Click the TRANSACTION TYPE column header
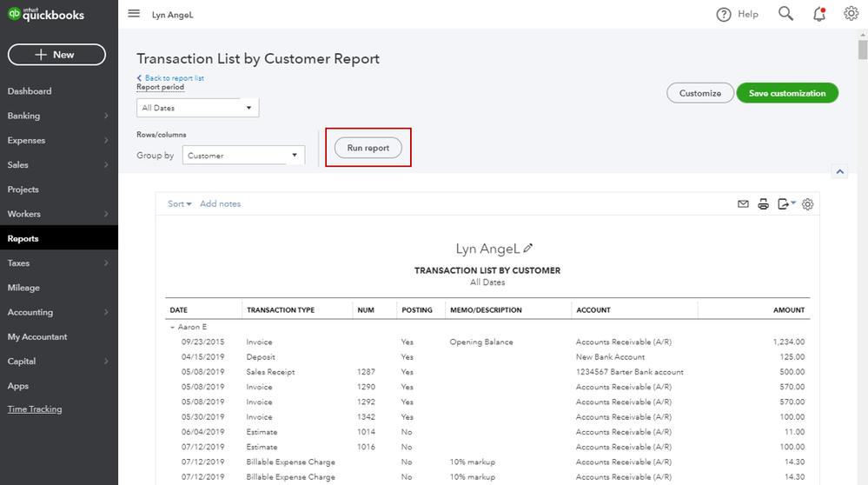Screen dimensions: 868x485 coord(281,310)
